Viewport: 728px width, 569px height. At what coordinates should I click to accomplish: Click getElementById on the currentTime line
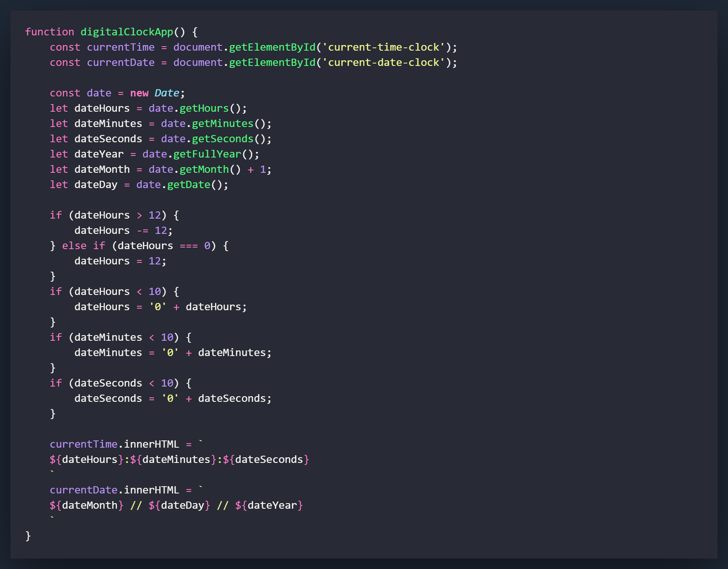tap(272, 47)
